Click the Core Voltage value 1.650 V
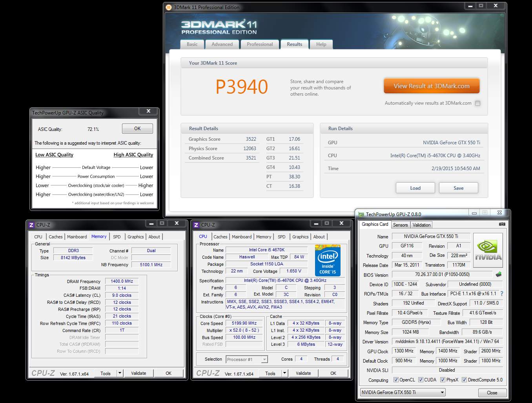The width and height of the screenshot is (532, 403). pyautogui.click(x=294, y=271)
